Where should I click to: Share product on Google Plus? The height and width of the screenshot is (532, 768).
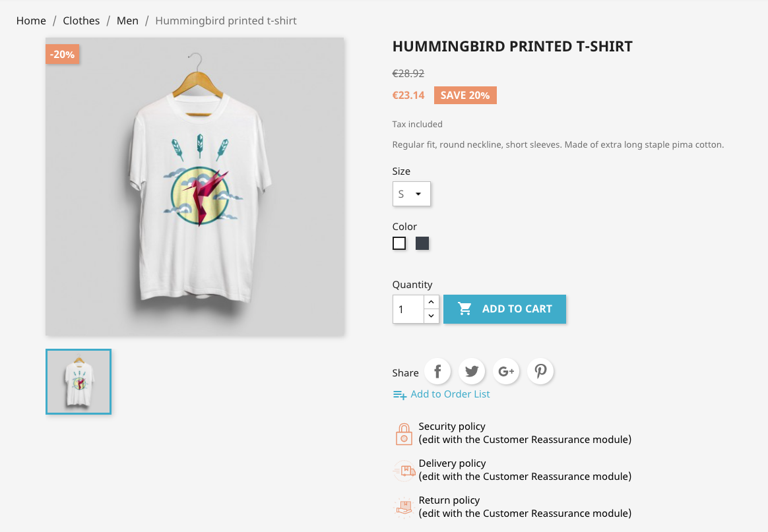506,371
